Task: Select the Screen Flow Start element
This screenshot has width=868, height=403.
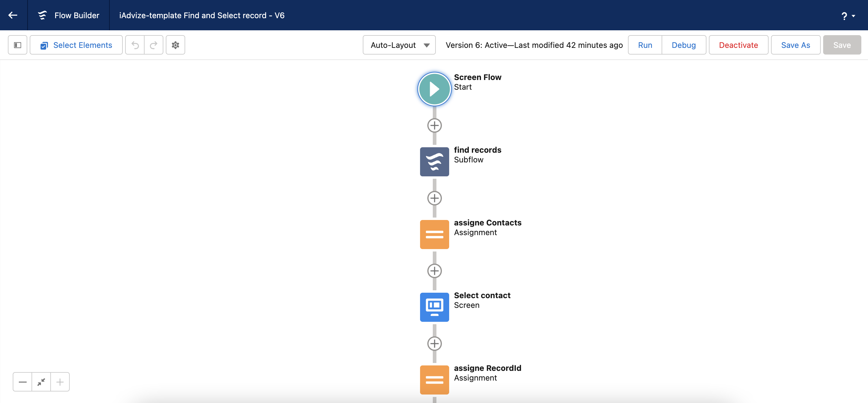Action: tap(434, 89)
